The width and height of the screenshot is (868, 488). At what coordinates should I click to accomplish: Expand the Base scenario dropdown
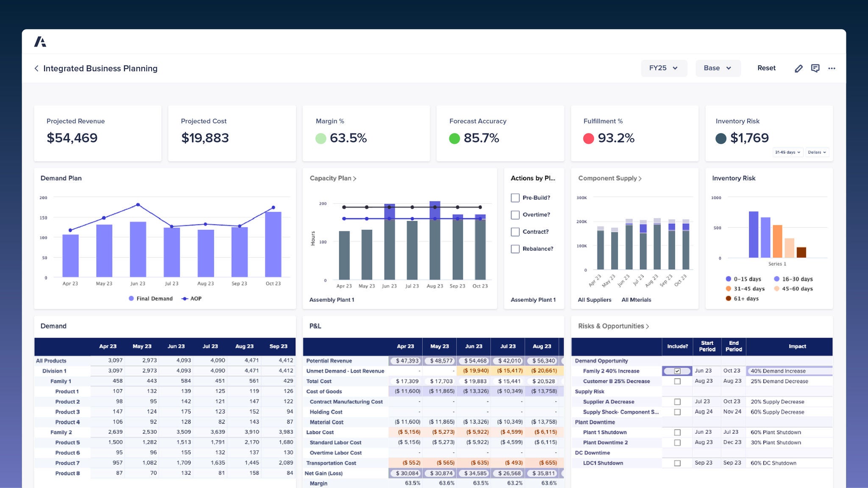pos(718,68)
